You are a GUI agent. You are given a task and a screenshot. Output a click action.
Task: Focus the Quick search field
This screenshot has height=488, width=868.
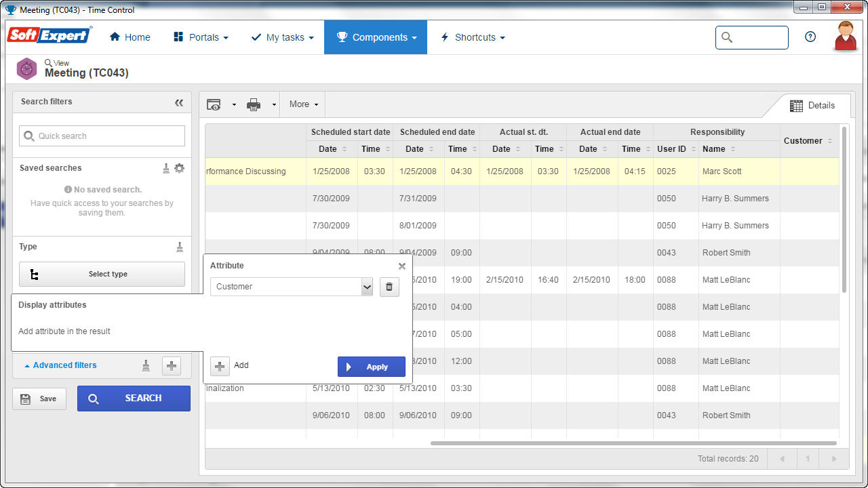click(x=102, y=136)
